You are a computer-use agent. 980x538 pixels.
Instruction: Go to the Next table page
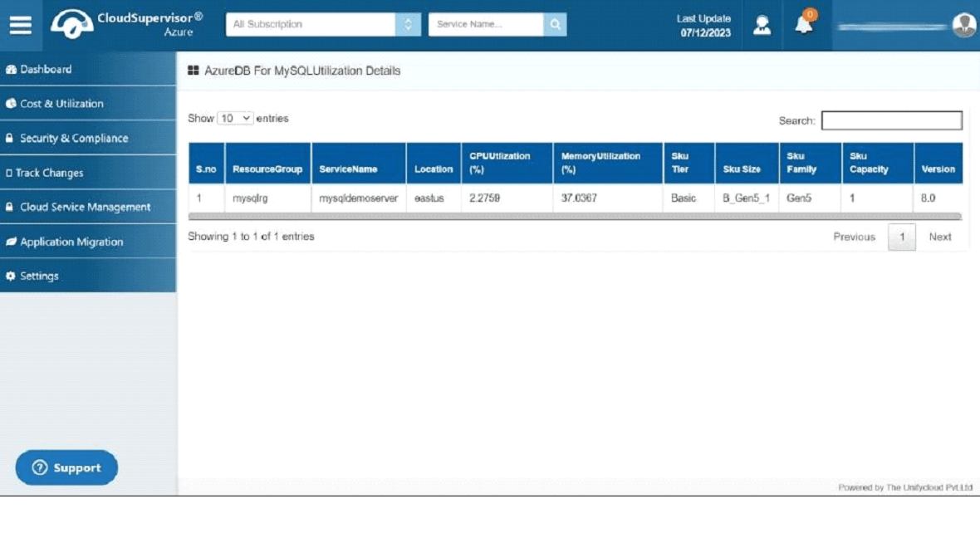click(940, 237)
